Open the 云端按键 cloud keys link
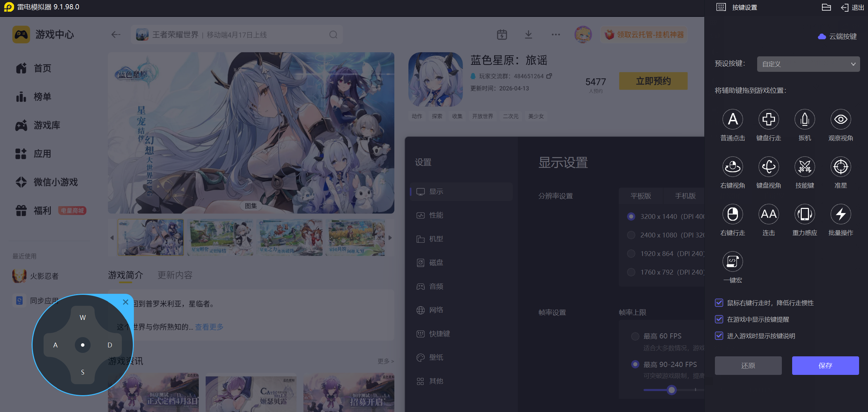The width and height of the screenshot is (868, 412). [837, 36]
